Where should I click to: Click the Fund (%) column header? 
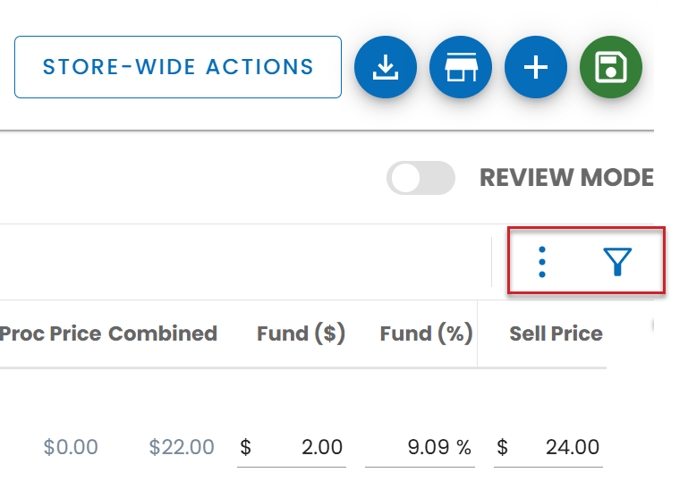pos(426,334)
